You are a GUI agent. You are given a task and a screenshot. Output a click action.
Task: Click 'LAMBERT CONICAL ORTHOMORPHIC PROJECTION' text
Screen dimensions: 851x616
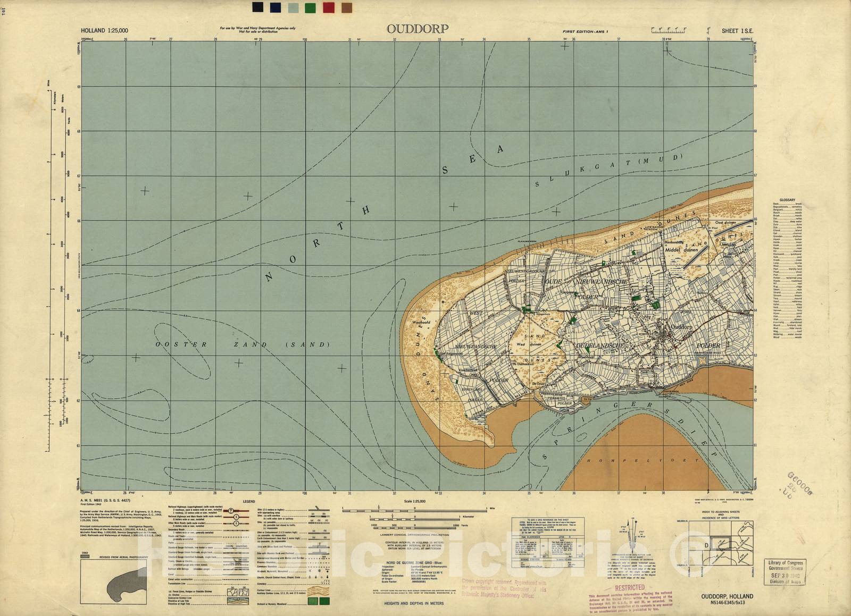(415, 535)
